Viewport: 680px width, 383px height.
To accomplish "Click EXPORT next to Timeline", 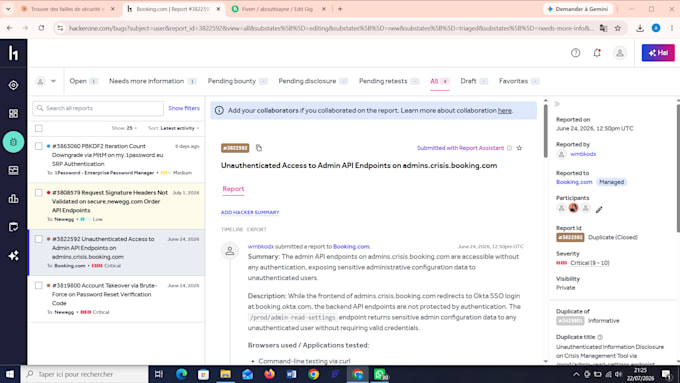I will click(257, 229).
